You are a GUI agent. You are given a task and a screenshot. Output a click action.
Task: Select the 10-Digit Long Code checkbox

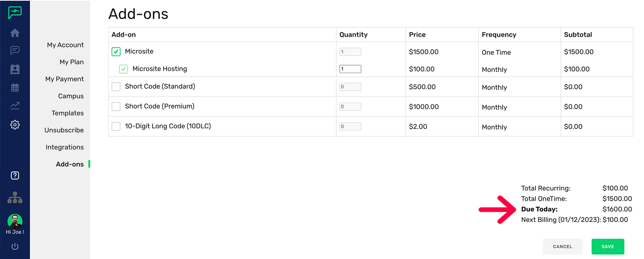click(116, 126)
